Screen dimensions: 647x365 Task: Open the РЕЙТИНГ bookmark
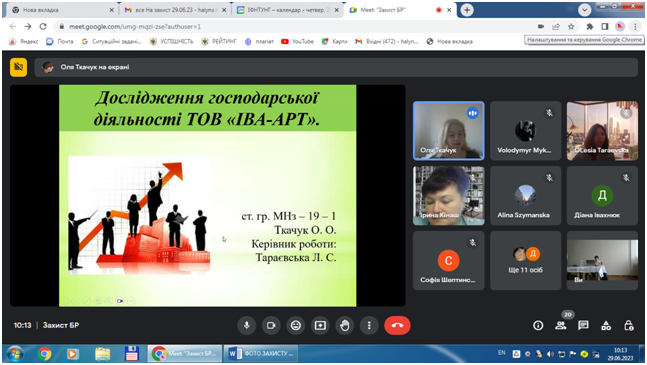[219, 41]
